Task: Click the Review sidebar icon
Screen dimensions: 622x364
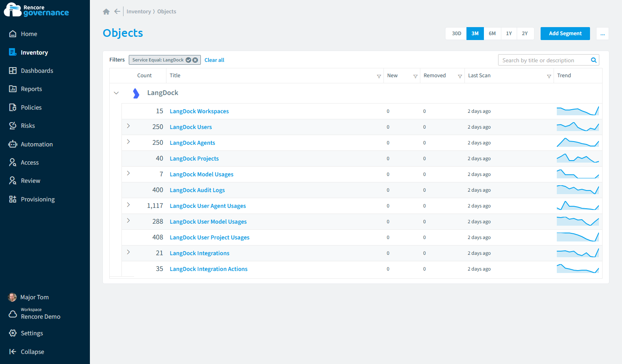Action: [x=13, y=181]
